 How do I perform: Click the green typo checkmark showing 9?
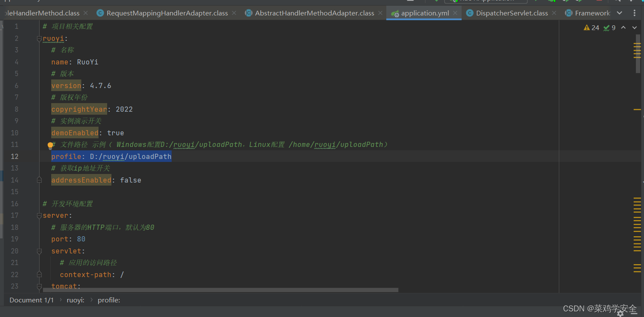click(x=606, y=28)
